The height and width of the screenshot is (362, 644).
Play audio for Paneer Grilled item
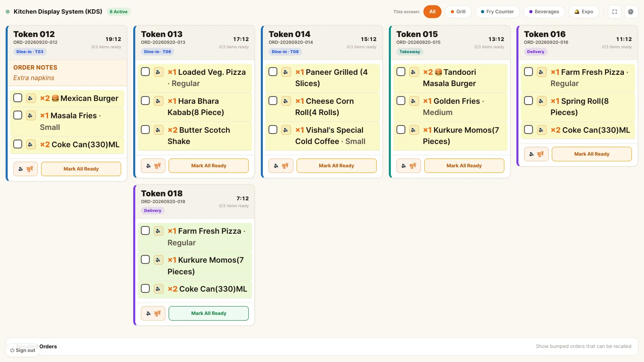286,72
